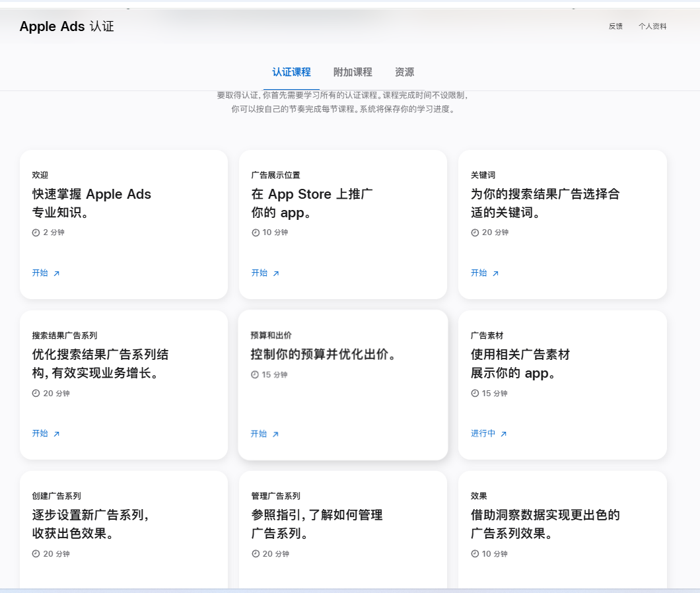Click title 快速掌握 Apple Ads 专业知识

click(92, 203)
